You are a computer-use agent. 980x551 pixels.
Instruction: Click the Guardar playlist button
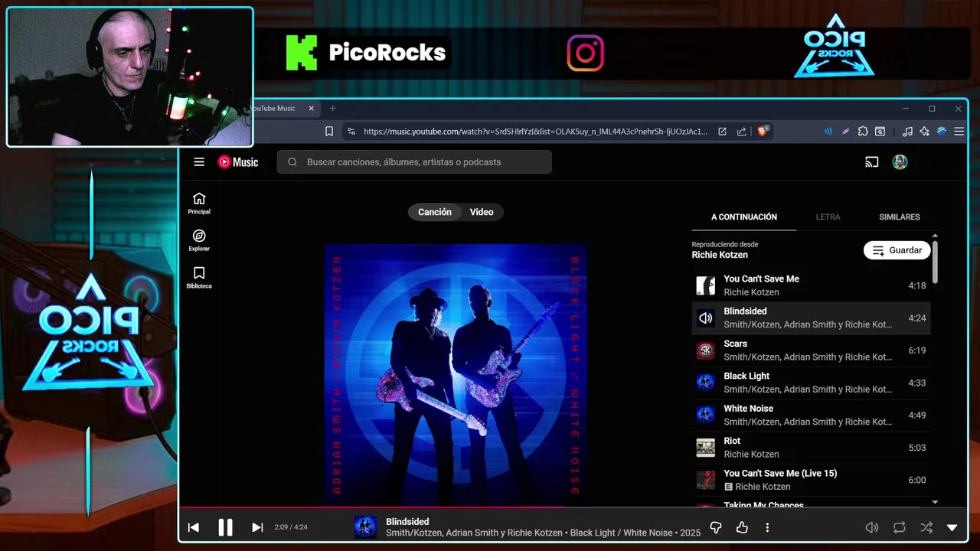tap(897, 250)
